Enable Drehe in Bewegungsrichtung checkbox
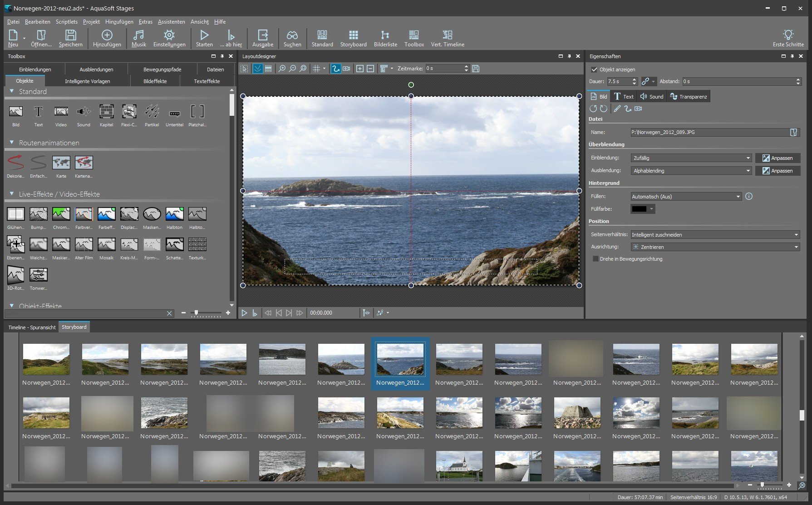Image resolution: width=812 pixels, height=505 pixels. [x=595, y=259]
